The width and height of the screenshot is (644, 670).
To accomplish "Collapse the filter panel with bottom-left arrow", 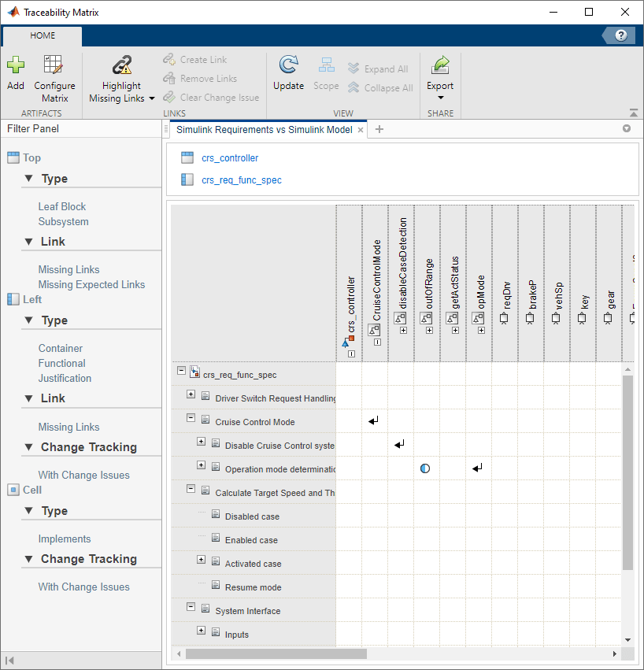I will [x=9, y=661].
